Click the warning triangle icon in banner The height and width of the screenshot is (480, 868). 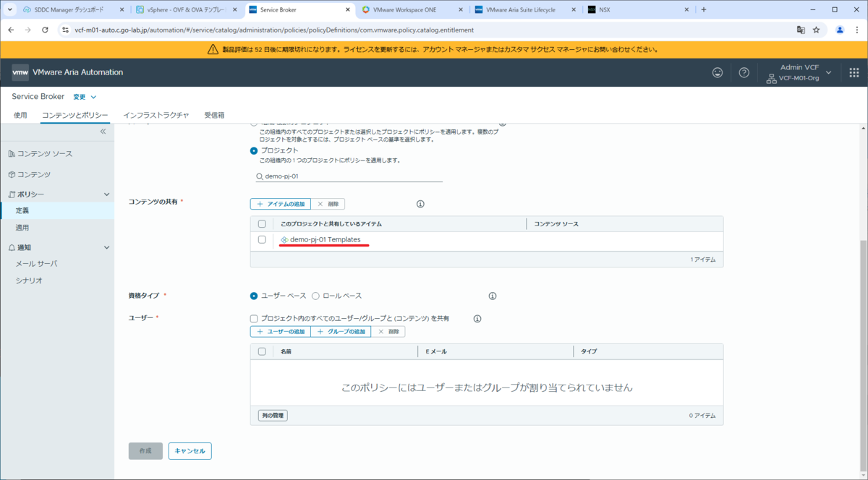point(213,49)
